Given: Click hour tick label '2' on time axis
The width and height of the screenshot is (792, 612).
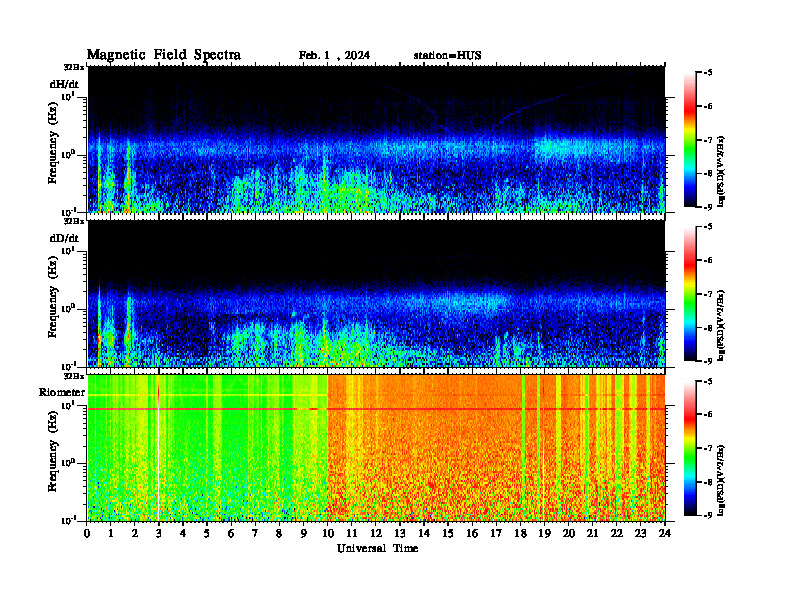Looking at the screenshot, I should click(135, 533).
